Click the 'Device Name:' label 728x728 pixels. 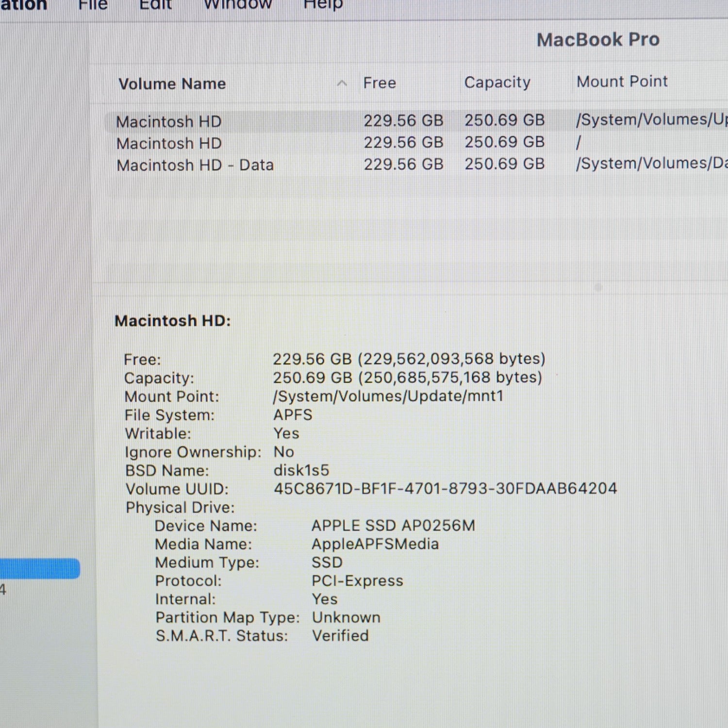pos(206,526)
